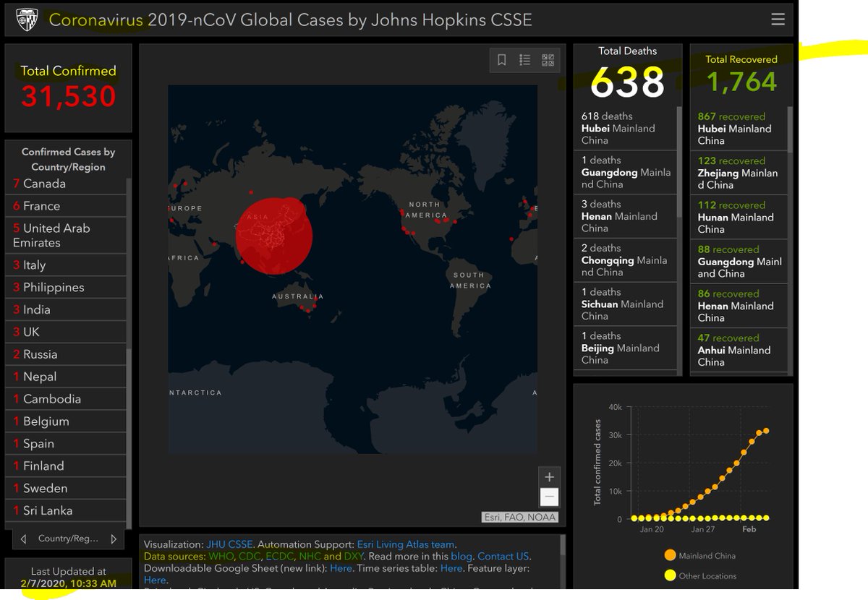Toggle Mainland China series in chart legend
This screenshot has height=600, width=868.
pyautogui.click(x=699, y=556)
